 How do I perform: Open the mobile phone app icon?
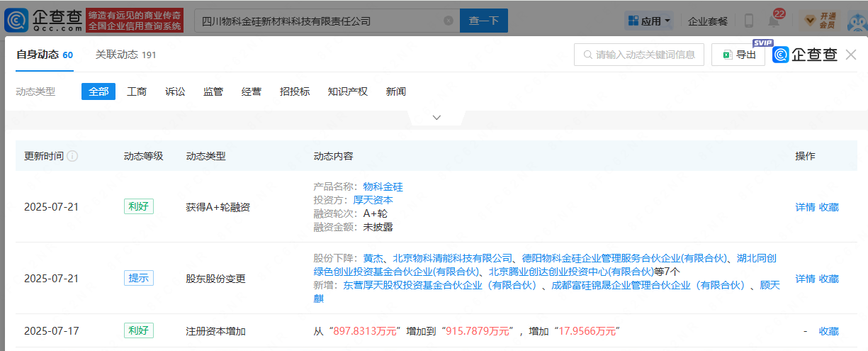point(749,21)
